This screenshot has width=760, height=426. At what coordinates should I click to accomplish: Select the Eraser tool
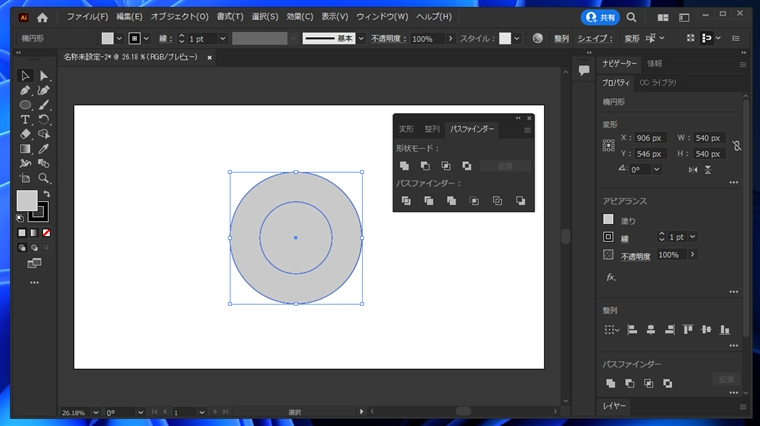click(25, 134)
